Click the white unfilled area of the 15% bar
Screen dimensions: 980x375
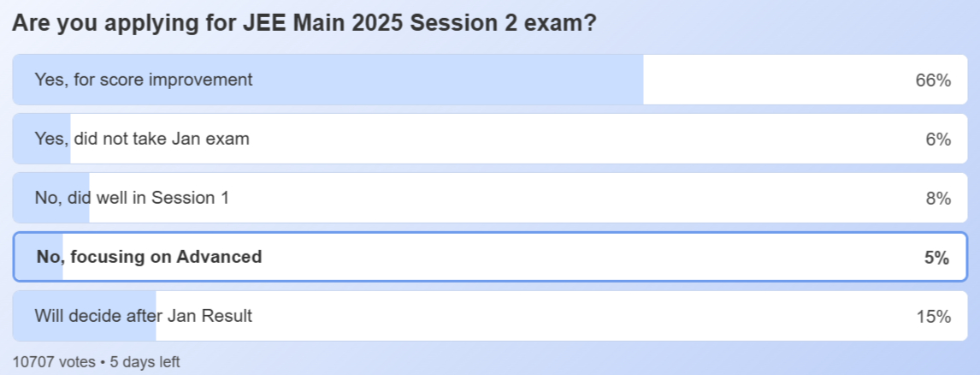[556, 317]
